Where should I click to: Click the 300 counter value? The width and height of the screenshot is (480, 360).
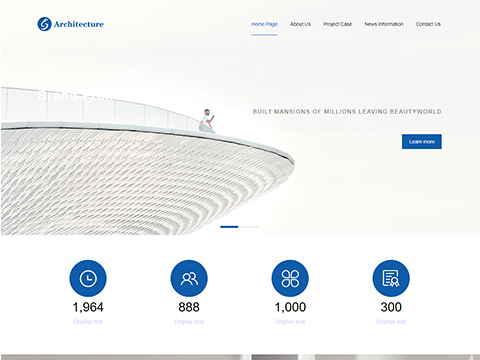pos(391,307)
